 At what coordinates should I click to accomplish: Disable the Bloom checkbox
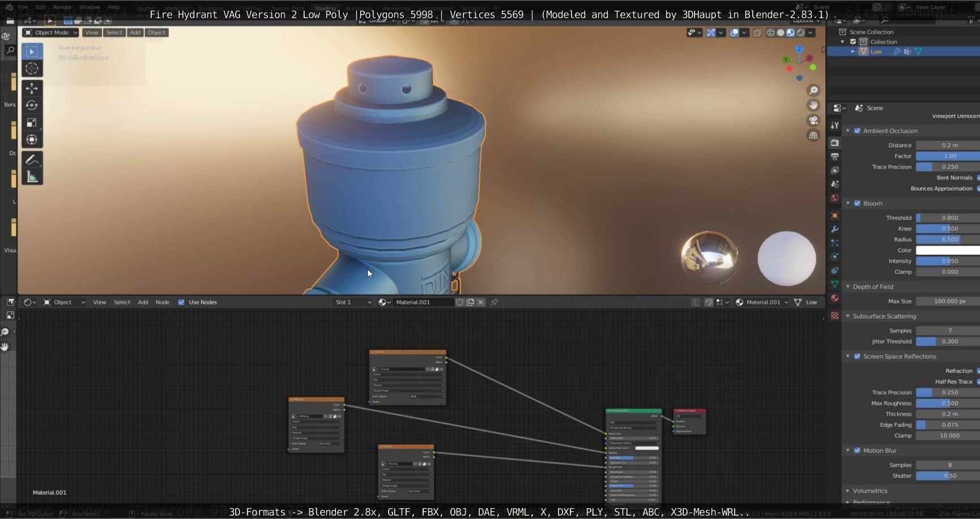coord(857,203)
